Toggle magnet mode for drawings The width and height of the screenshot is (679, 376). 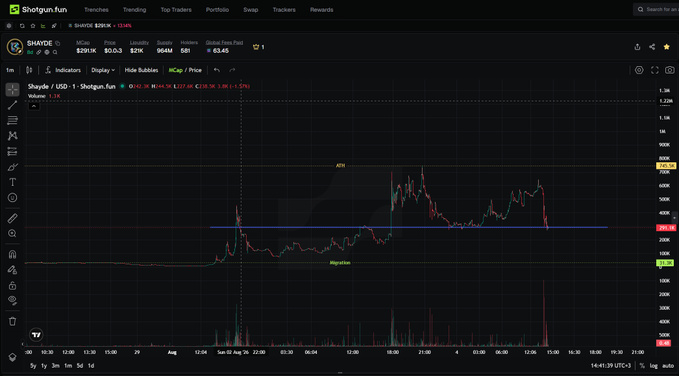pos(13,254)
